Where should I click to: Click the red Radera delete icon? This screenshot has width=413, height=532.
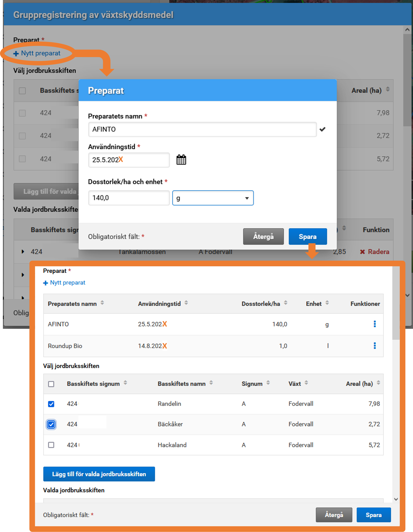click(x=362, y=252)
